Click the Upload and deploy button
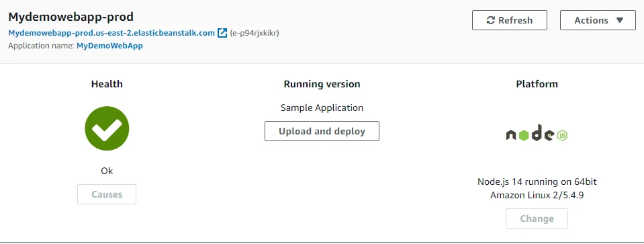The width and height of the screenshot is (644, 244). pyautogui.click(x=322, y=131)
